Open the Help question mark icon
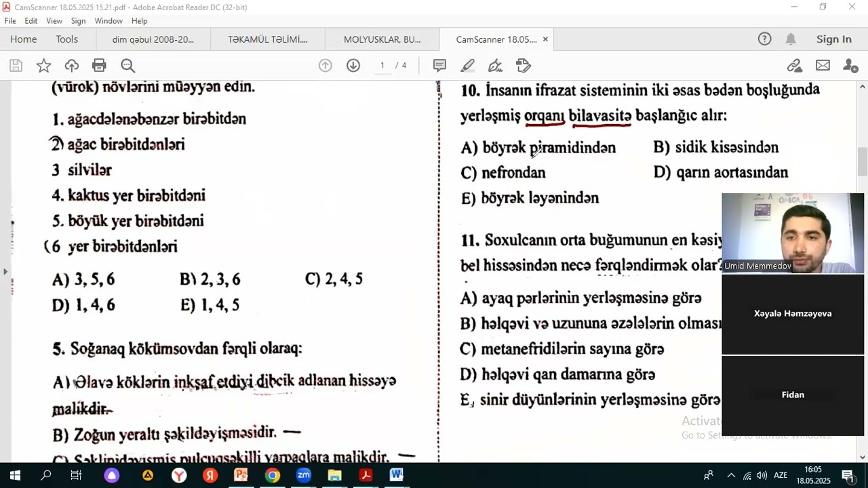The image size is (868, 488). [764, 39]
